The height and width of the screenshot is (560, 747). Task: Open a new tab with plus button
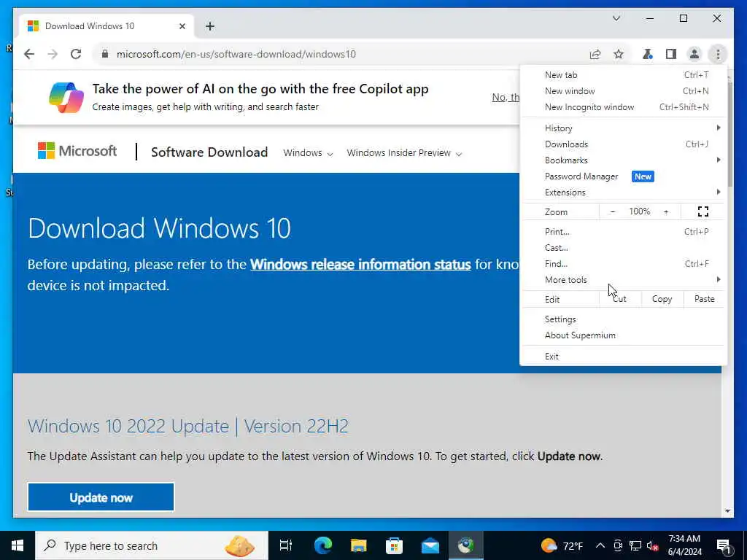tap(210, 26)
